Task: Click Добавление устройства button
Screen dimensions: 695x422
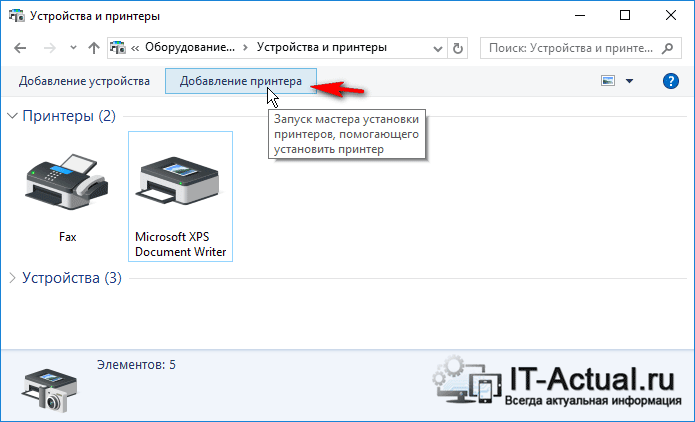Action: 84,81
